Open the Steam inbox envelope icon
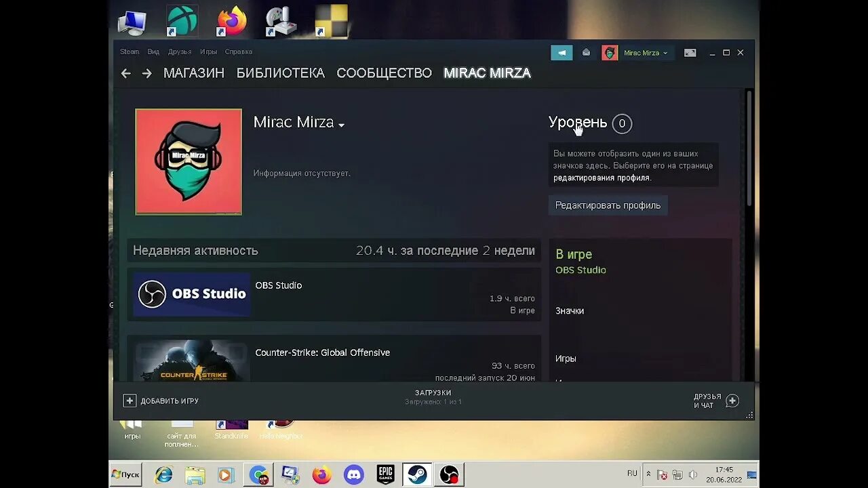Screen dimensions: 868x488 click(x=586, y=53)
